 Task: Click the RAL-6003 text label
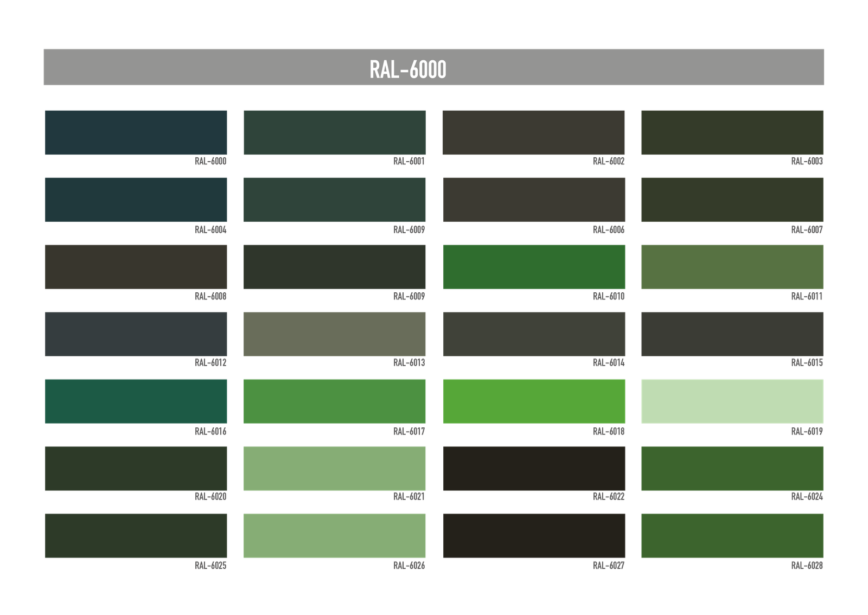tap(807, 161)
